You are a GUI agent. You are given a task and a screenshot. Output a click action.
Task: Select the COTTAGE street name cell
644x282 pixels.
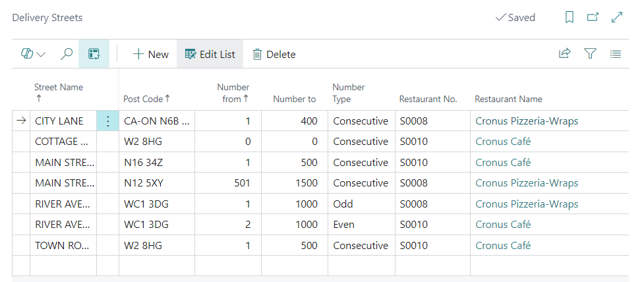pyautogui.click(x=61, y=142)
